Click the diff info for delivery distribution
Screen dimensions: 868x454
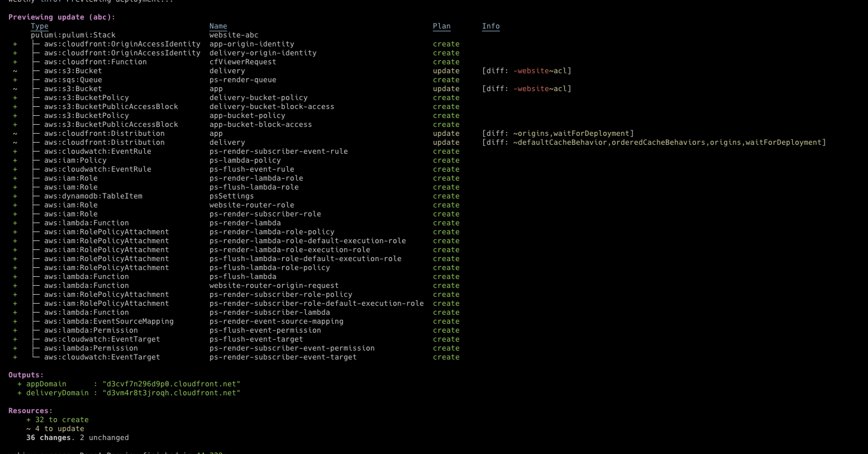[x=654, y=143]
